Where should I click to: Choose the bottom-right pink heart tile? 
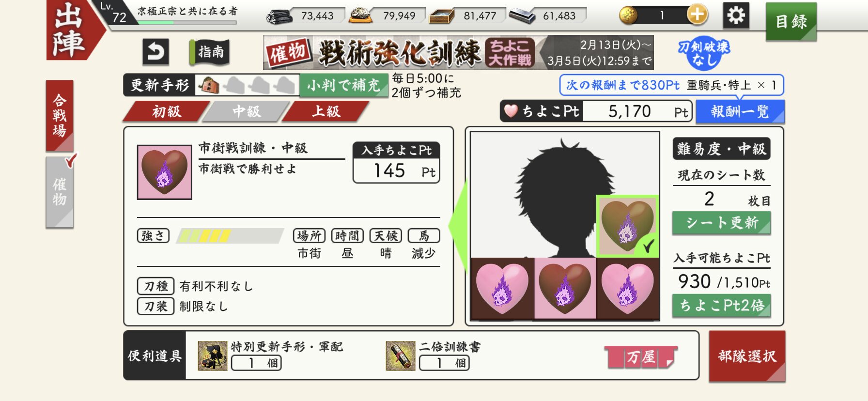click(x=628, y=288)
